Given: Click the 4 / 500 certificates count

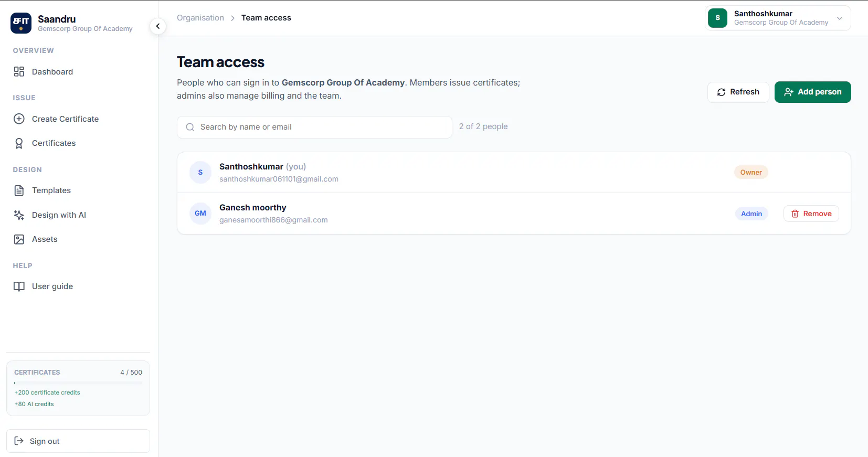Looking at the screenshot, I should (x=131, y=373).
